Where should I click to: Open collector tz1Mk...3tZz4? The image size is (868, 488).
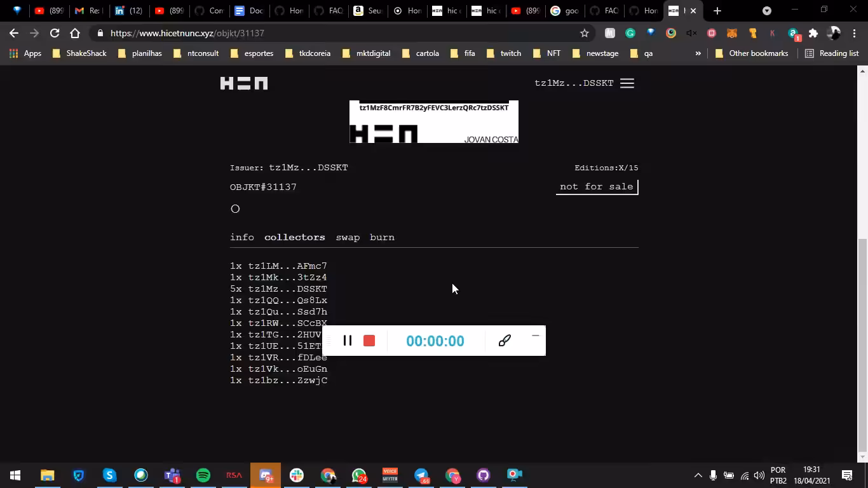pos(288,278)
